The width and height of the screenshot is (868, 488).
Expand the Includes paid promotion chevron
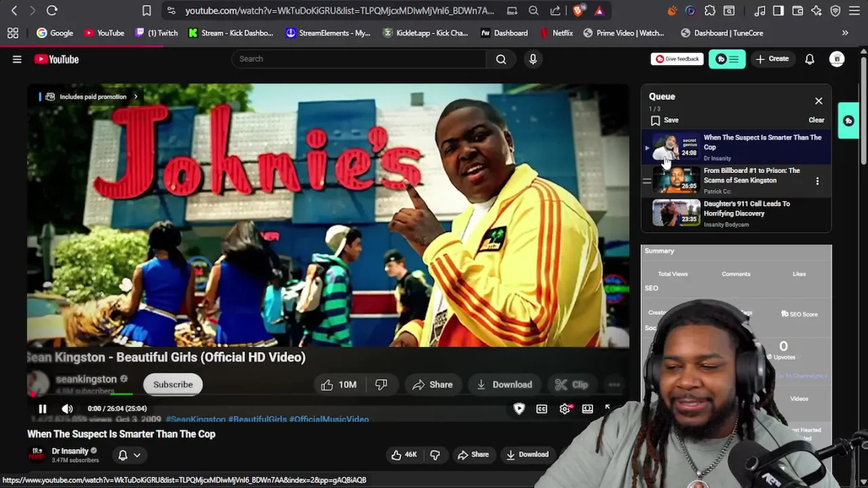[x=135, y=97]
